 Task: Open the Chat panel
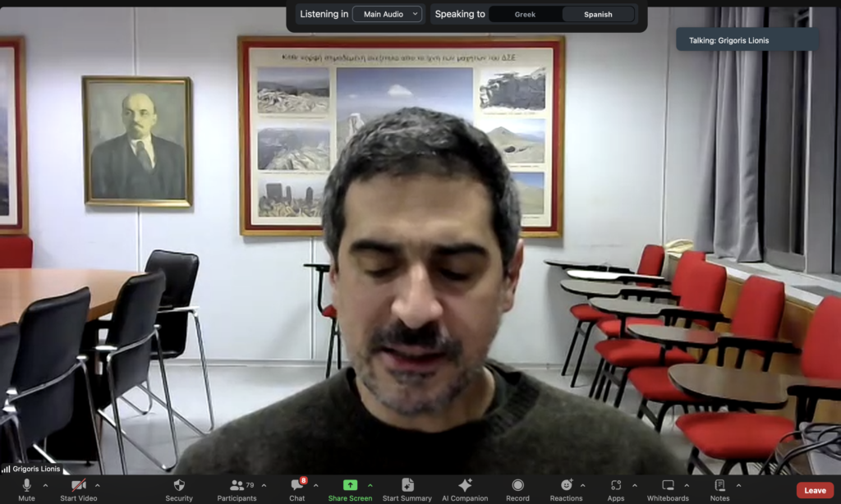click(297, 489)
